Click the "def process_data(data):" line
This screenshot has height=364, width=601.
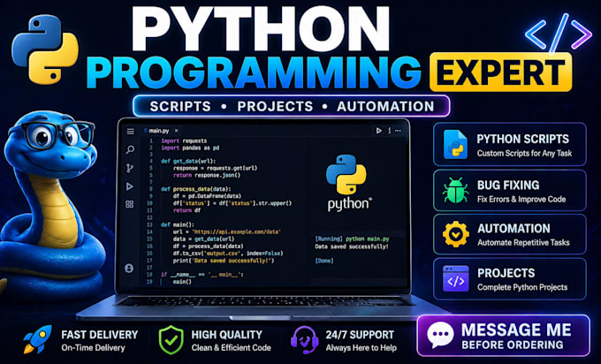(196, 189)
